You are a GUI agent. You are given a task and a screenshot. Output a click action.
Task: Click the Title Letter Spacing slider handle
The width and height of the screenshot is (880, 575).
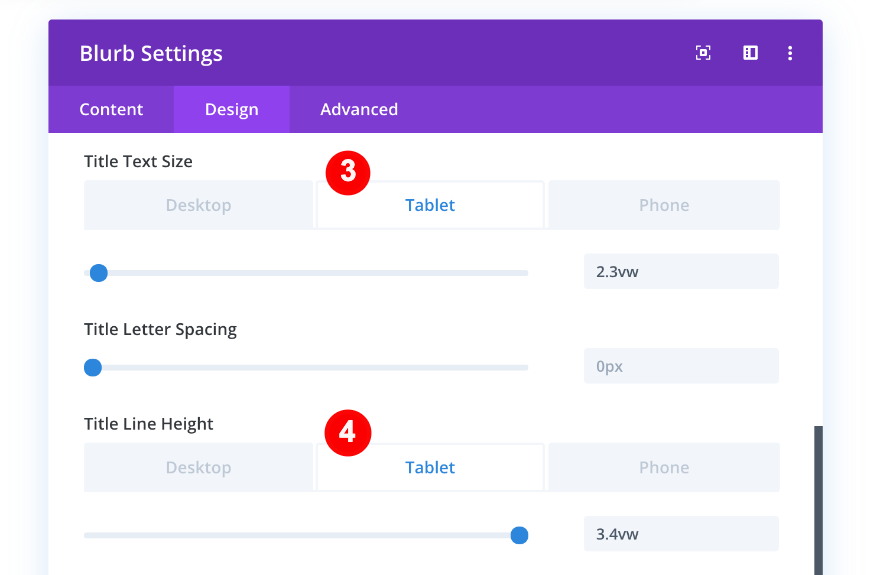click(x=93, y=367)
